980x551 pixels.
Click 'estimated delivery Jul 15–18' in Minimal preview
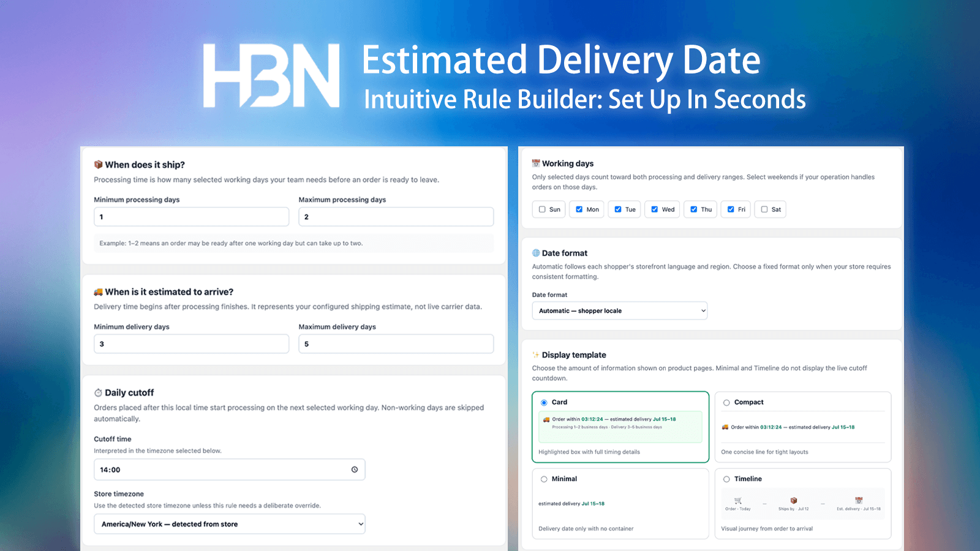571,504
